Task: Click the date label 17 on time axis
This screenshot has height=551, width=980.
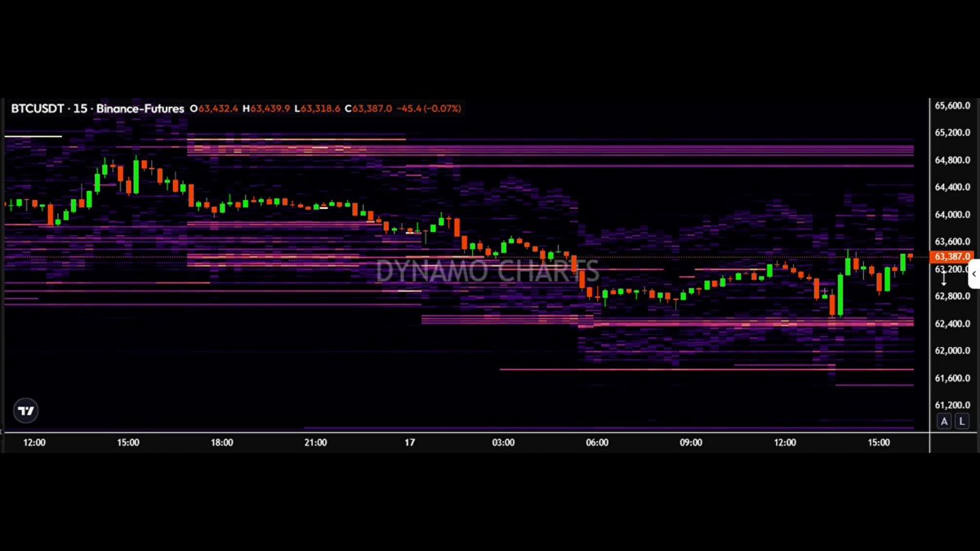Action: pyautogui.click(x=409, y=442)
